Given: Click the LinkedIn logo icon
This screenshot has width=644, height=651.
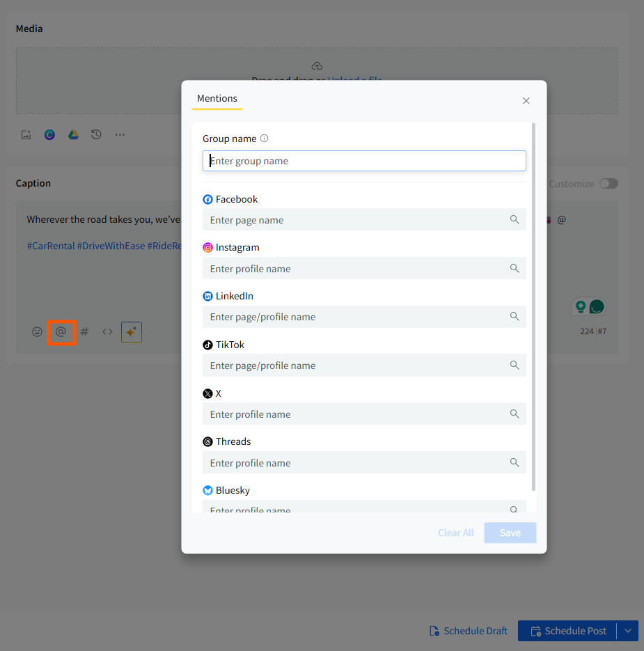Looking at the screenshot, I should tap(207, 296).
